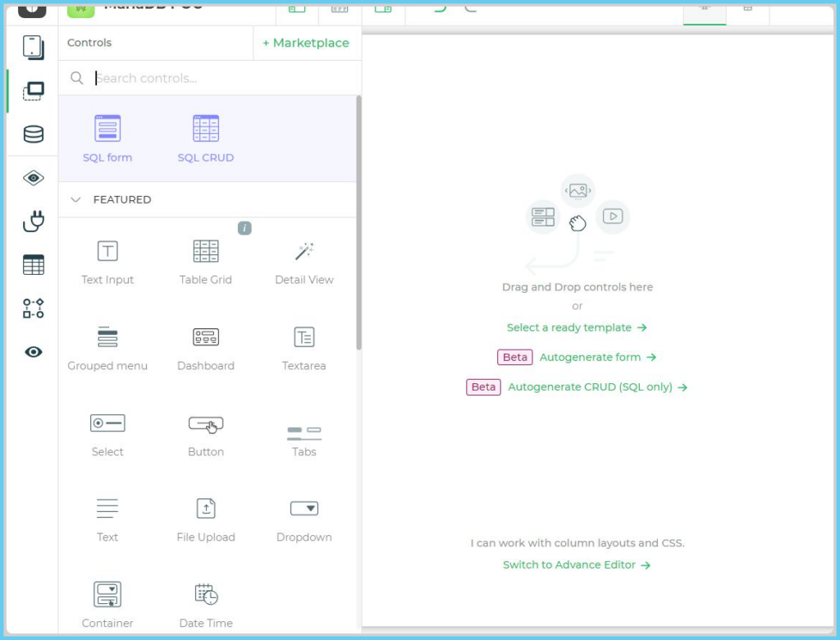840x640 pixels.
Task: Open Select a ready template
Action: (577, 327)
